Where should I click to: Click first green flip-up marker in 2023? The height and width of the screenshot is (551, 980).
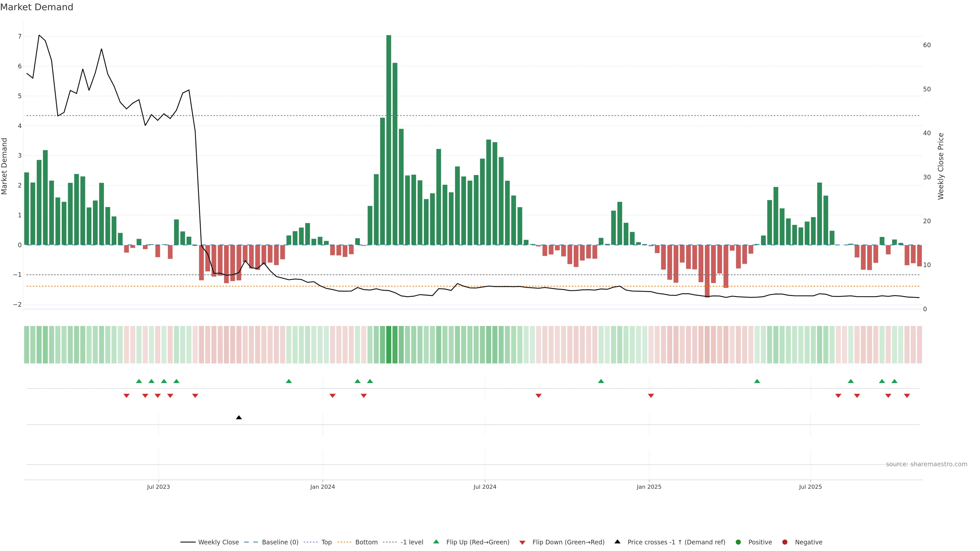(x=139, y=381)
